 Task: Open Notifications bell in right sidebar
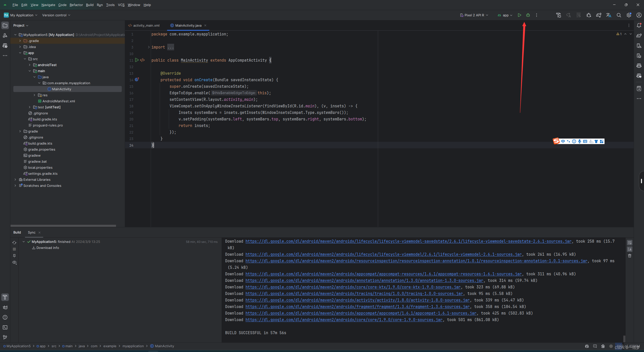pos(639,25)
